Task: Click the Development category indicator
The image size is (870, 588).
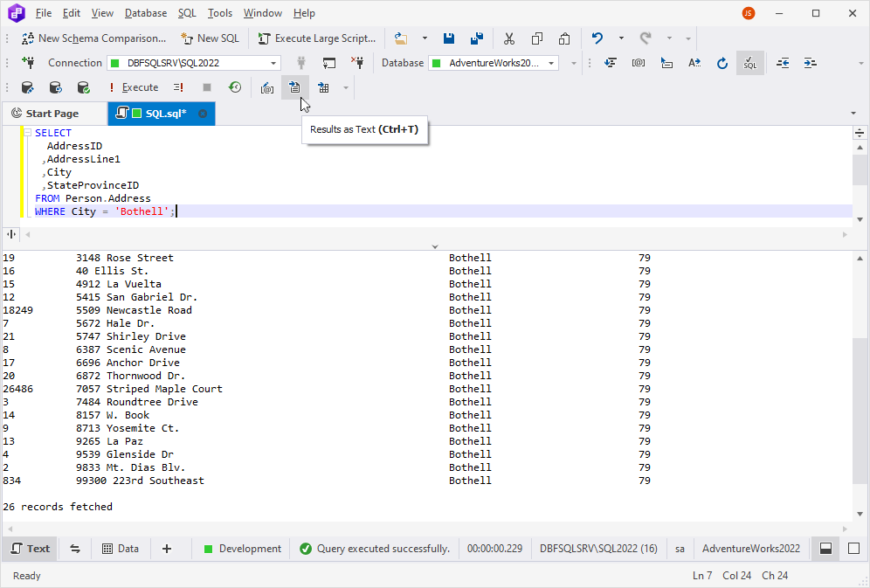Action: pos(243,549)
